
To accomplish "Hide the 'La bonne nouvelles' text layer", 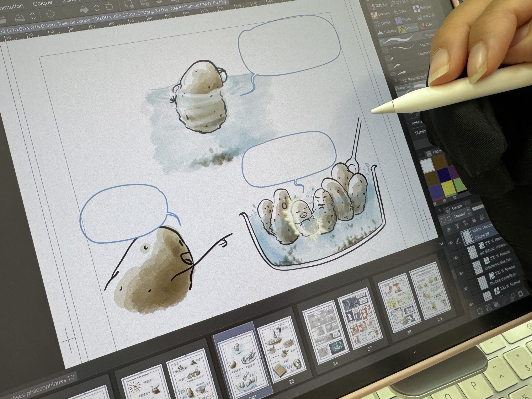I will tap(460, 273).
